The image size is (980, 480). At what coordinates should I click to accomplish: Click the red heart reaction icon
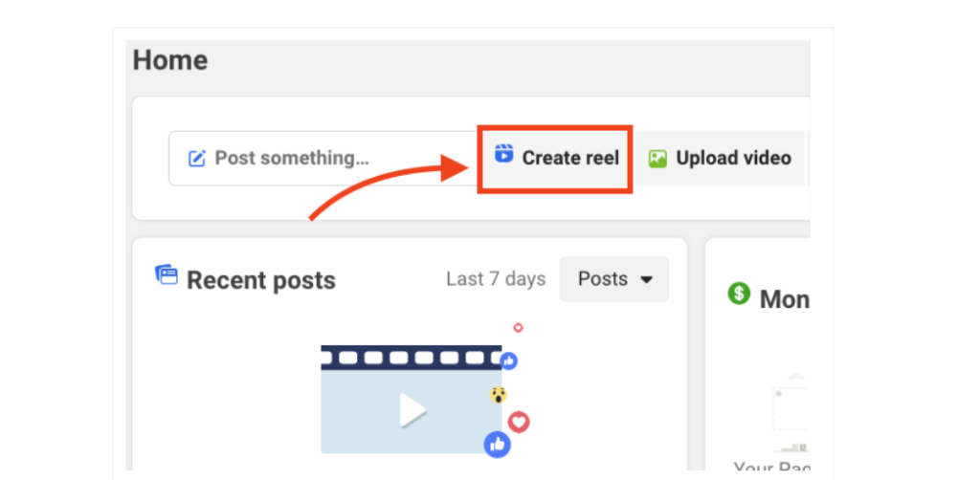[518, 422]
